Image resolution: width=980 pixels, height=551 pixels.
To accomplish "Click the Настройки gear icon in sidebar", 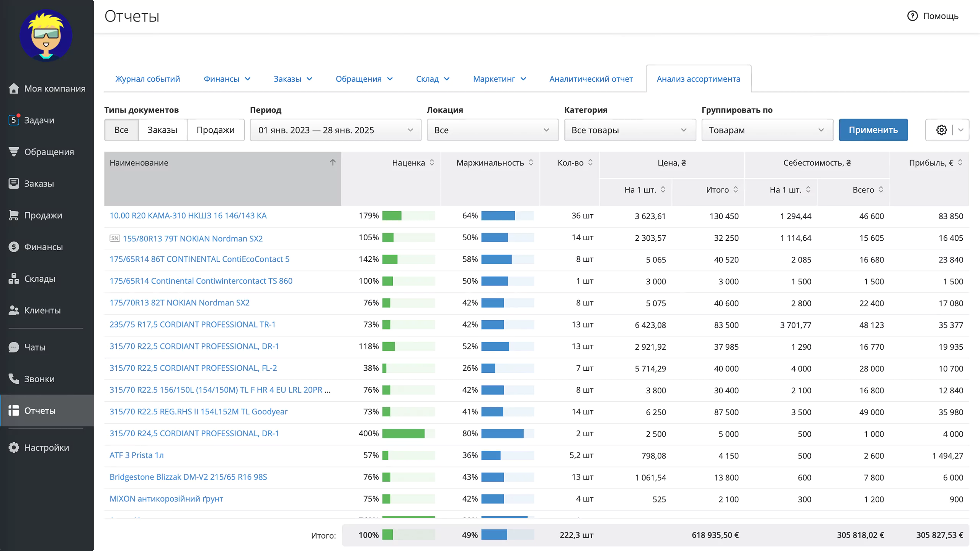I will click(x=14, y=447).
